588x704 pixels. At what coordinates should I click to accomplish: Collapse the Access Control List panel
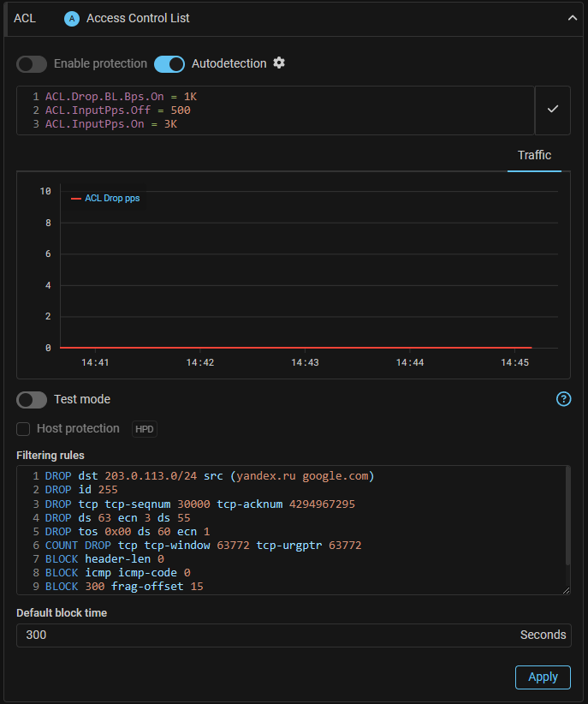(573, 18)
